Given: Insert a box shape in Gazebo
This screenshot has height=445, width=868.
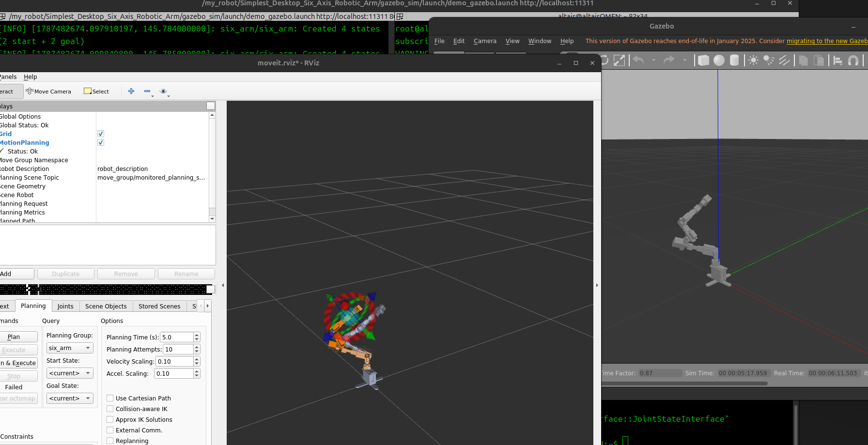Looking at the screenshot, I should tap(703, 60).
